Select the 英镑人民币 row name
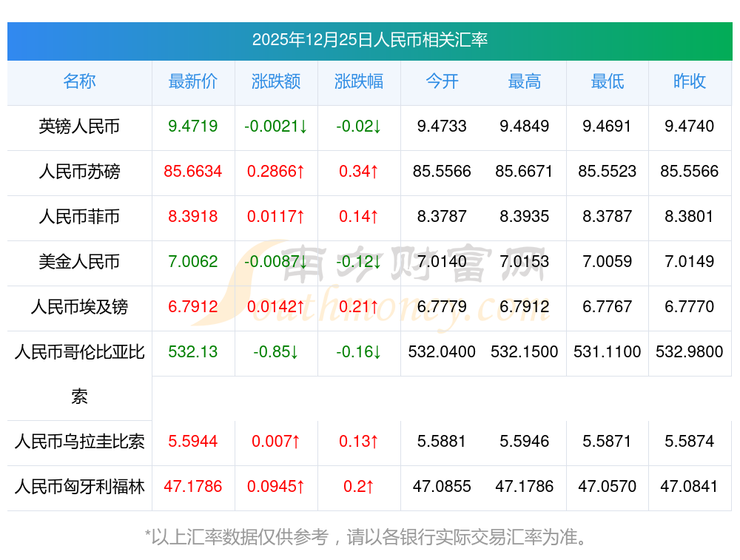 (79, 126)
